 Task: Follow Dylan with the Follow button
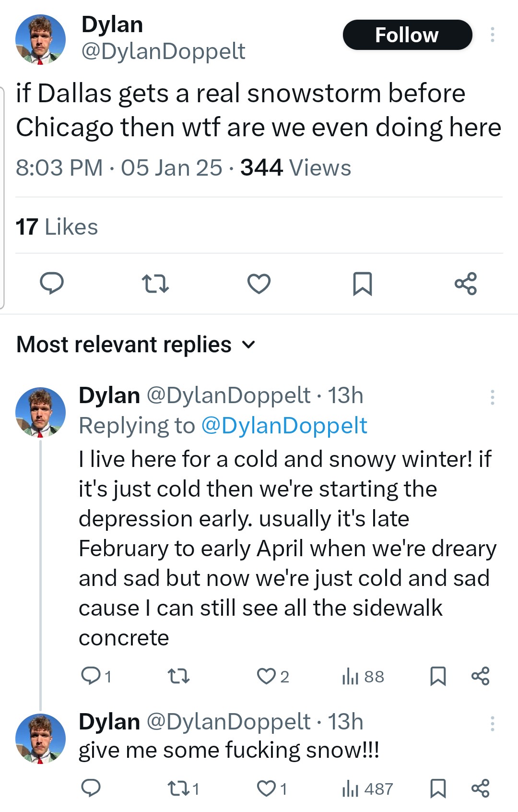coord(407,35)
